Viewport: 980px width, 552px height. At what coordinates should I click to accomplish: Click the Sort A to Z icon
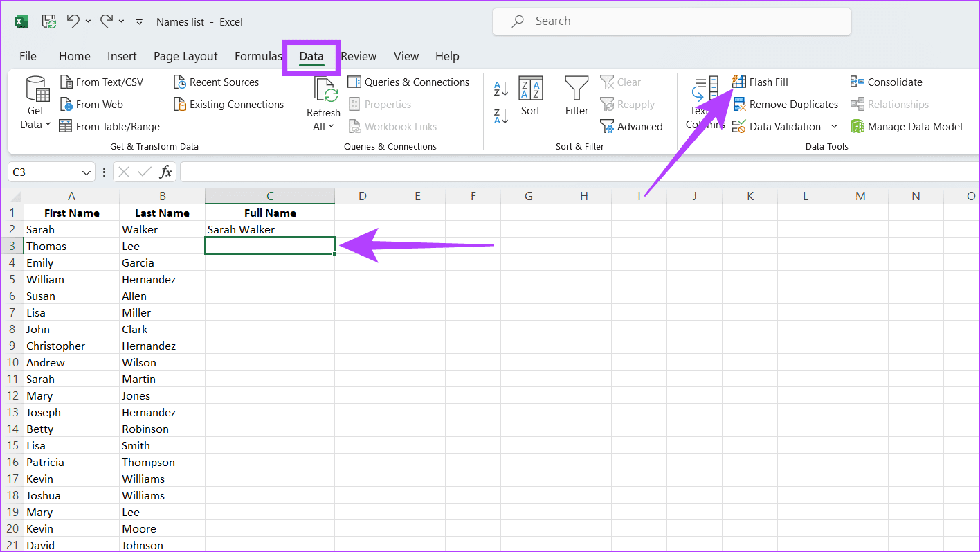click(501, 89)
